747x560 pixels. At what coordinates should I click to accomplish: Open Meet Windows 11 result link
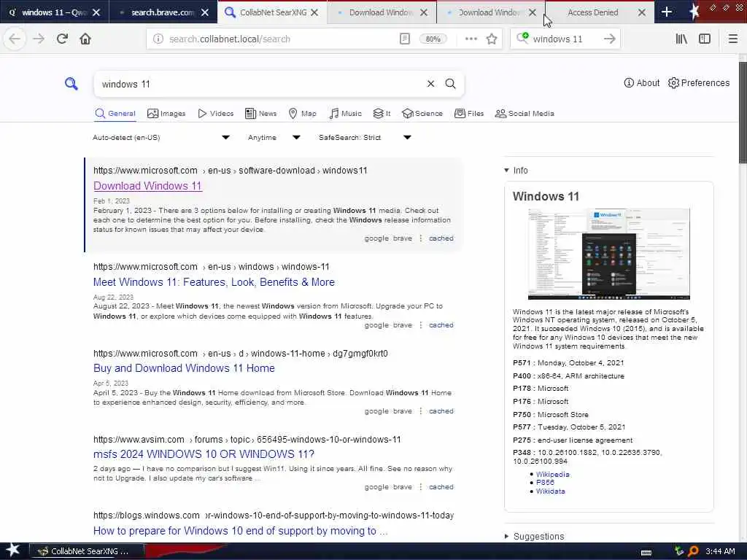[214, 282]
